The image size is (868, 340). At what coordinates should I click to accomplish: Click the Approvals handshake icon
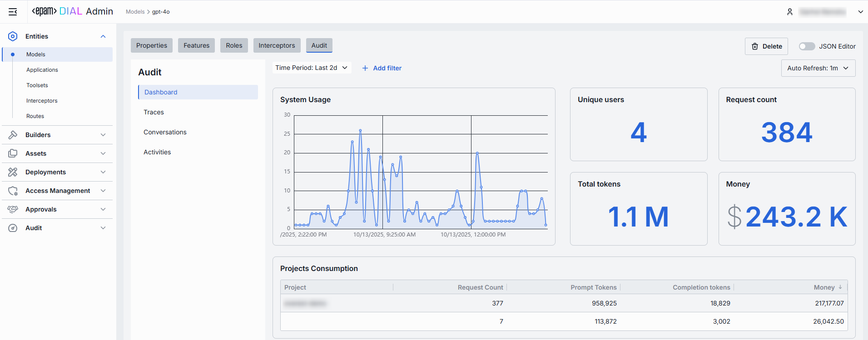pos(13,209)
